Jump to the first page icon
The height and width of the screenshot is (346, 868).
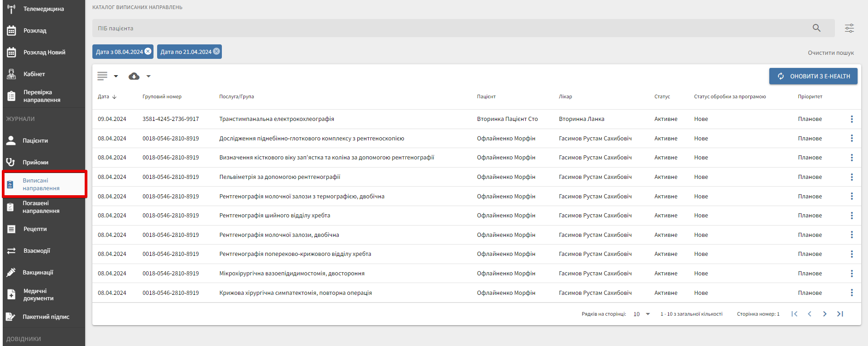click(794, 314)
